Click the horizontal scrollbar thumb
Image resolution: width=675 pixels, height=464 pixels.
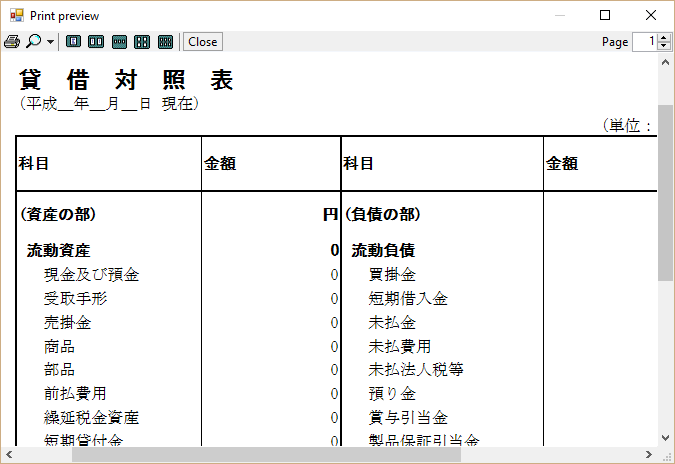[265, 455]
